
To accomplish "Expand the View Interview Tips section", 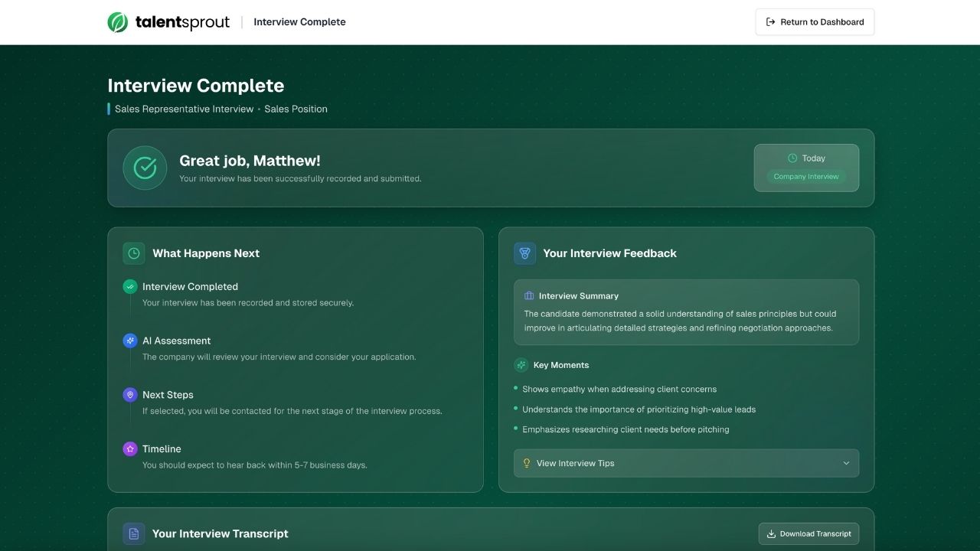I will [x=685, y=463].
